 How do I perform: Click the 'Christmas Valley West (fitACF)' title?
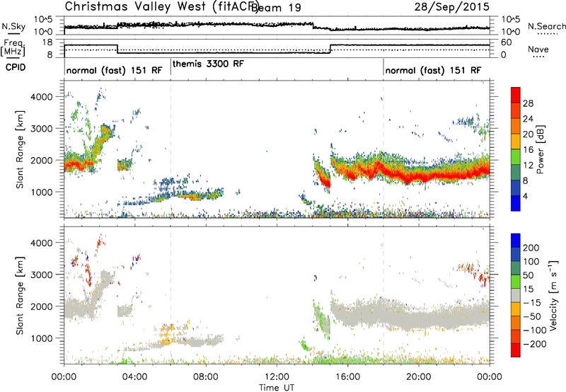coord(161,7)
